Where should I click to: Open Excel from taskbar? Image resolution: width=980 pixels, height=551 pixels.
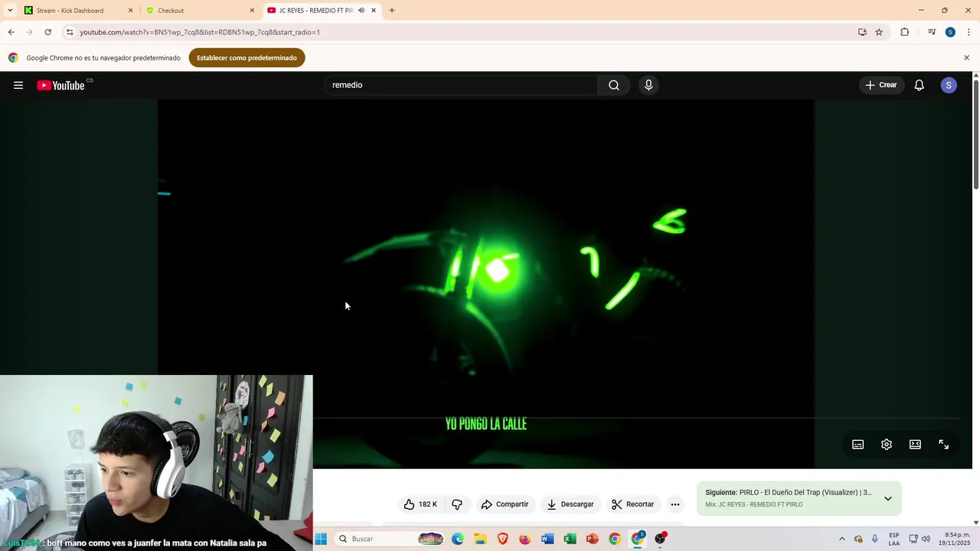(x=570, y=539)
